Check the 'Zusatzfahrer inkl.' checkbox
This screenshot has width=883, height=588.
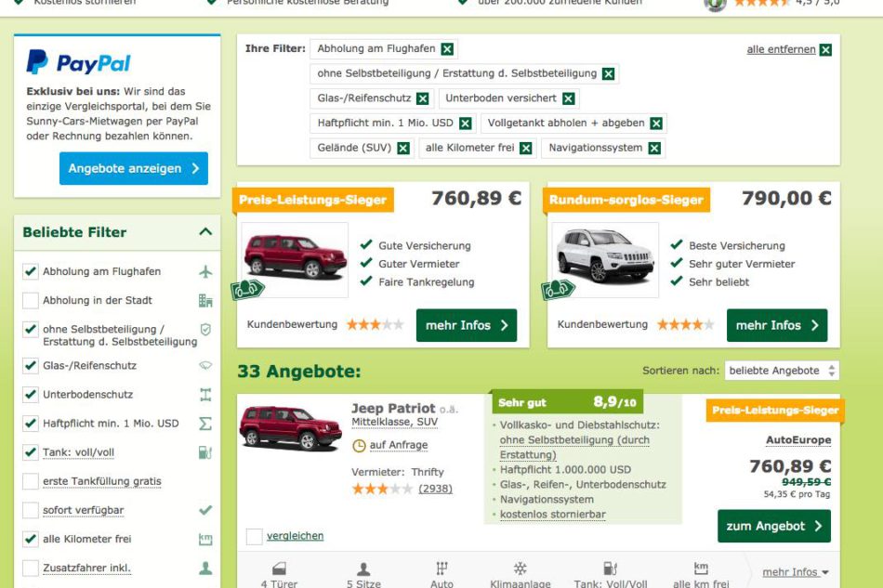(31, 568)
